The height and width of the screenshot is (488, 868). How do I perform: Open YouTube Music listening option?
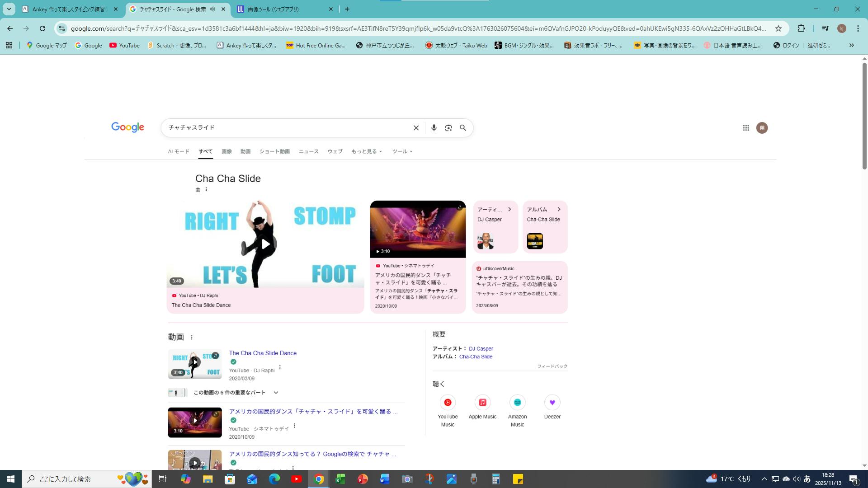click(448, 403)
